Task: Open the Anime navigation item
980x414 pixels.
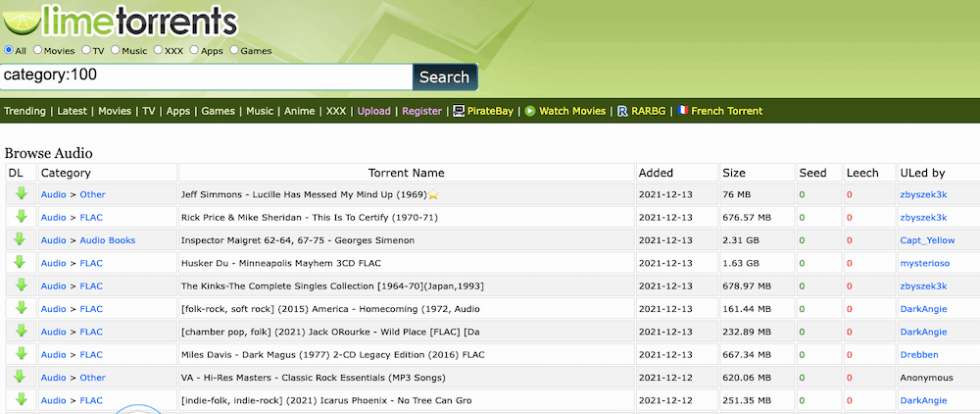Action: click(x=300, y=111)
